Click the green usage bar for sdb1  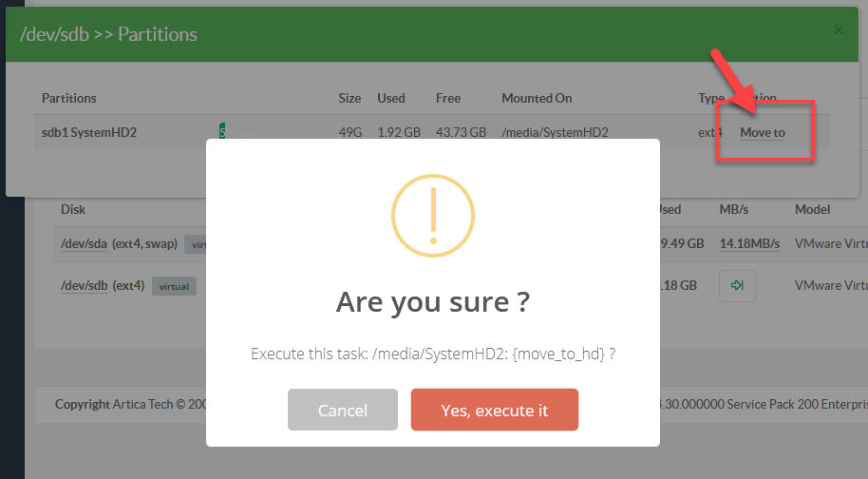tap(222, 132)
